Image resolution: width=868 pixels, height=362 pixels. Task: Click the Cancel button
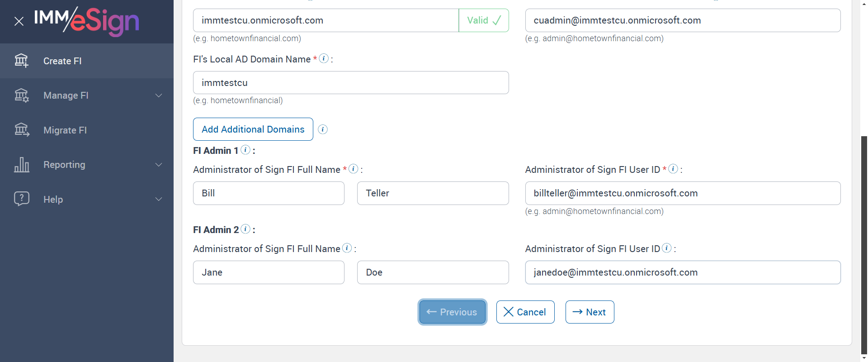(525, 312)
